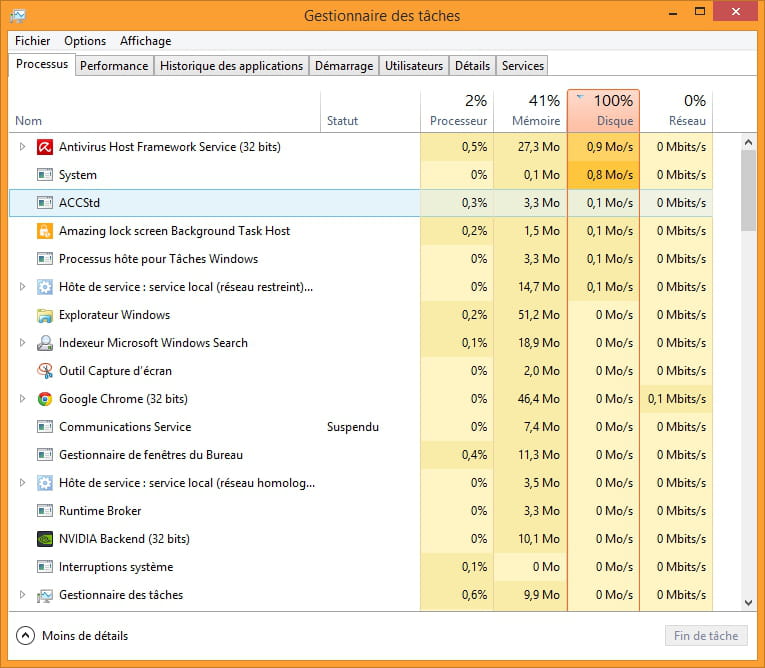
Task: Sort by the Statut column header
Action: coord(370,111)
